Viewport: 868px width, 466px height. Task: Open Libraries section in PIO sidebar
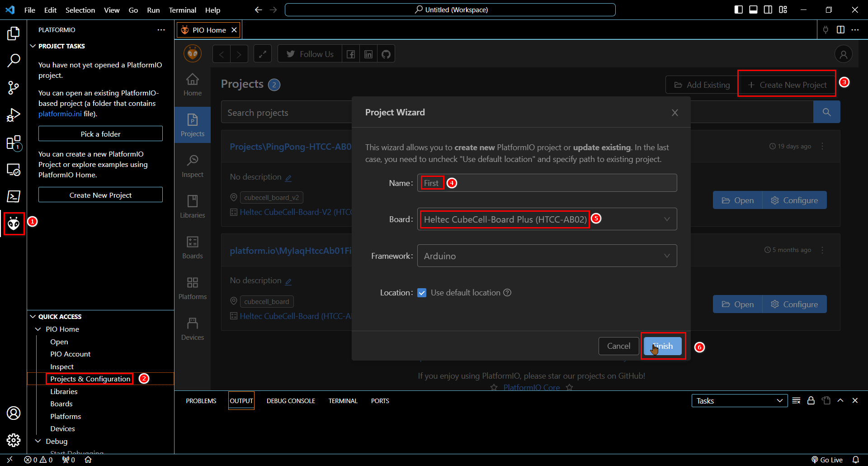(193, 207)
